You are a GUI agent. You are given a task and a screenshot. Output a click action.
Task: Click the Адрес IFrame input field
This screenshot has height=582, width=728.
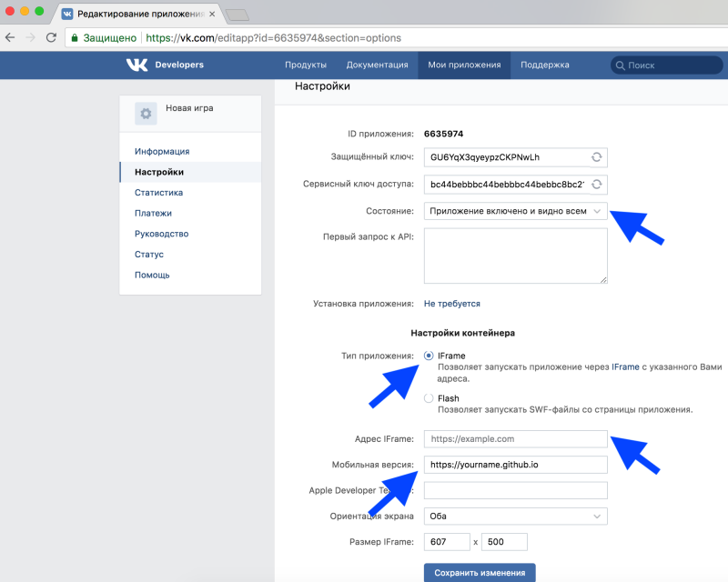coord(515,439)
